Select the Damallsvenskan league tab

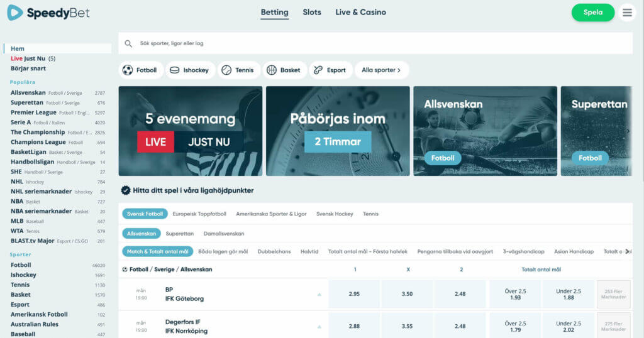point(224,234)
